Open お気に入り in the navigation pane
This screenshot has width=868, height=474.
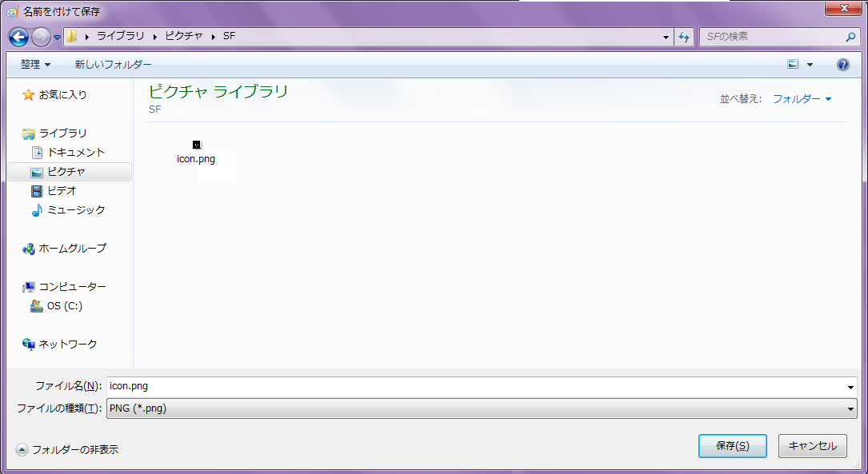[63, 95]
